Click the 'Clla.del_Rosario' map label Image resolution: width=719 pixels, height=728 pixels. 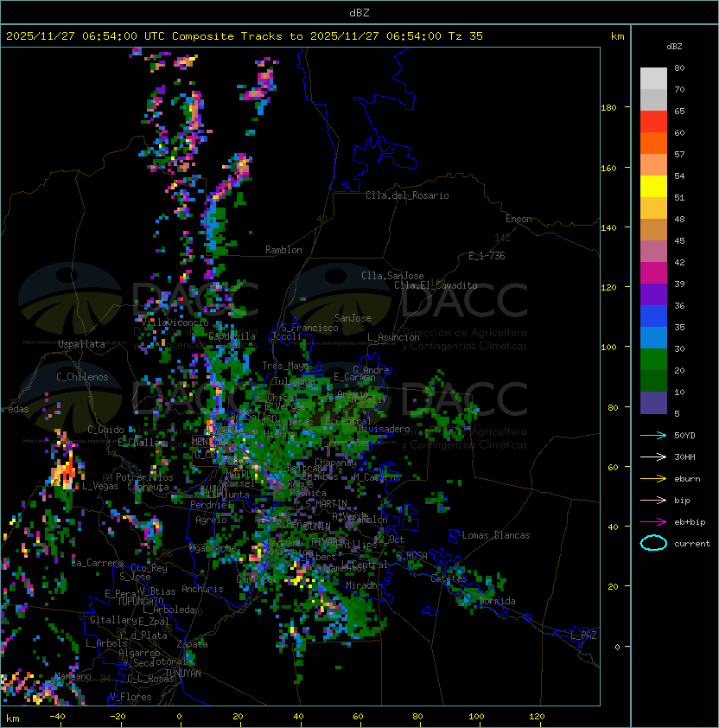point(407,195)
